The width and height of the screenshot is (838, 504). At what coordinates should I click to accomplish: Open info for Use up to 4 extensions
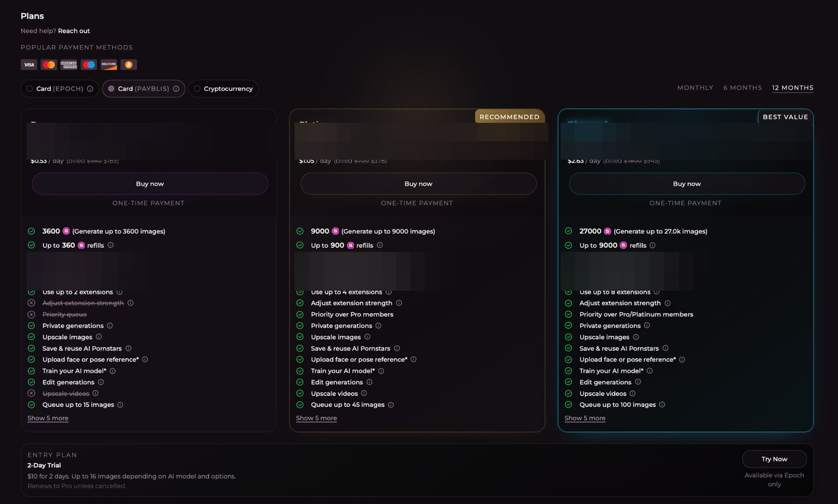[x=389, y=292]
